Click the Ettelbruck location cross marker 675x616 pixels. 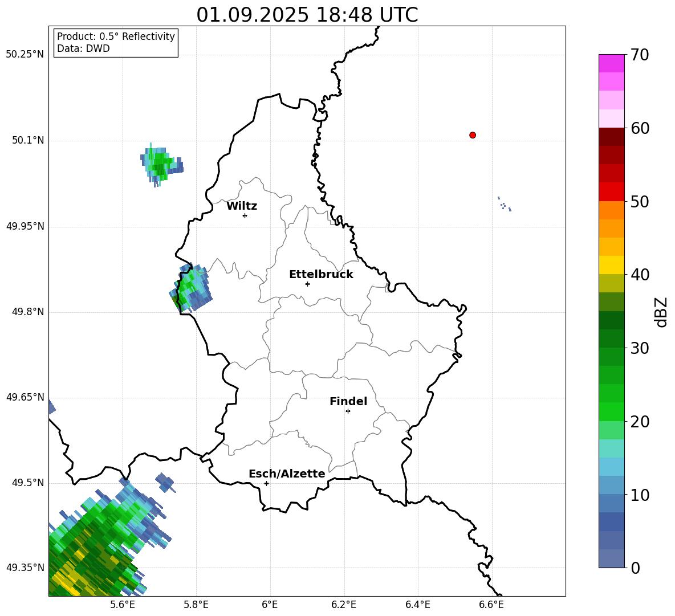(x=307, y=284)
